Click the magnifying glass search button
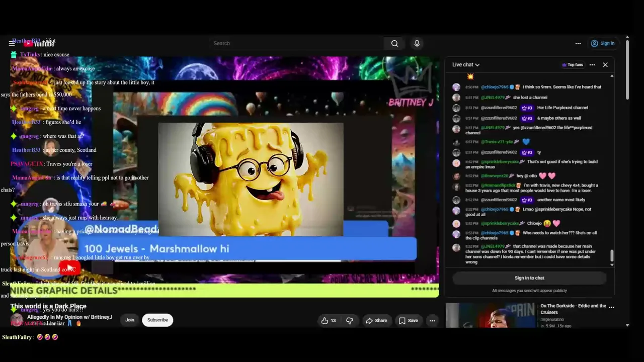644x362 pixels. pyautogui.click(x=394, y=43)
